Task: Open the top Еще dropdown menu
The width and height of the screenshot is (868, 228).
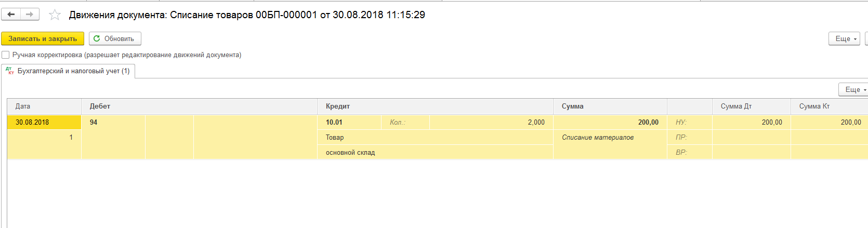Action: click(846, 39)
